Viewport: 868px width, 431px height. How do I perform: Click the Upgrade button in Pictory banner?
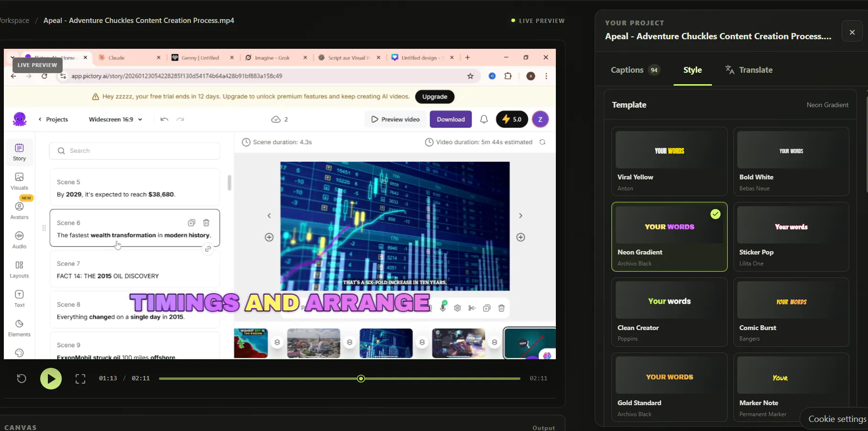[x=434, y=97]
